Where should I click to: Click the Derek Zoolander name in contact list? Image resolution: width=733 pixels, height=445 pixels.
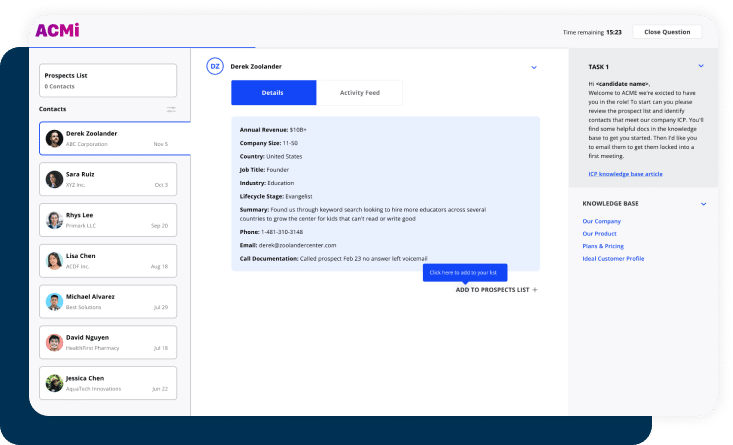pyautogui.click(x=91, y=133)
